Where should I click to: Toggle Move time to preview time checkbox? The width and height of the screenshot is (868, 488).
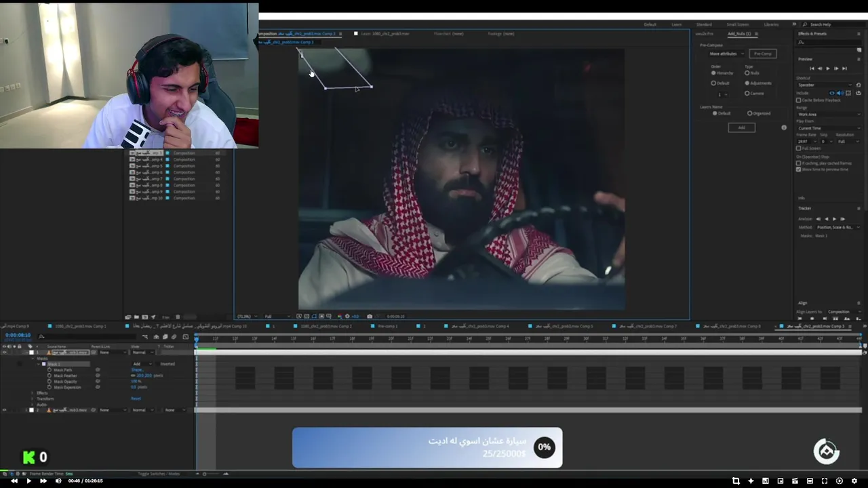tap(798, 169)
